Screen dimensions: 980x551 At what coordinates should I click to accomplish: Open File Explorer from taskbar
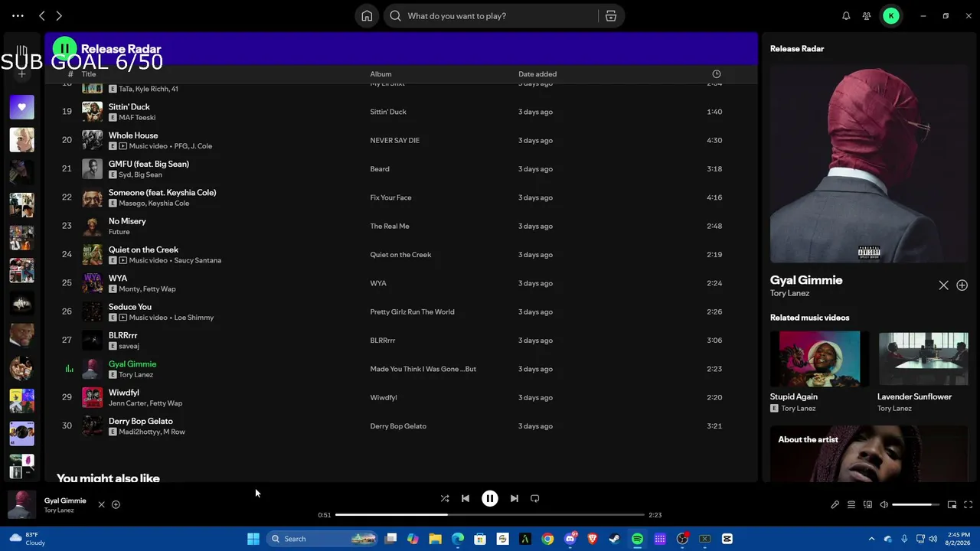[x=435, y=539]
